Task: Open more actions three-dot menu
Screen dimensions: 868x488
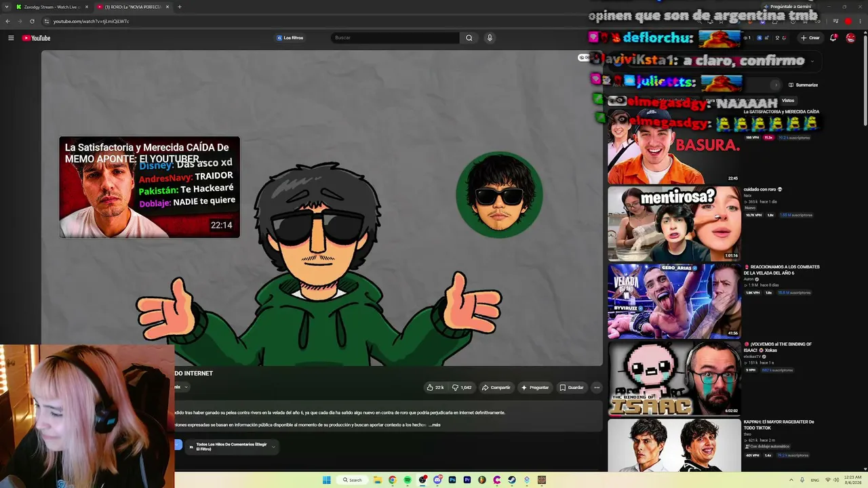Action: pos(597,388)
